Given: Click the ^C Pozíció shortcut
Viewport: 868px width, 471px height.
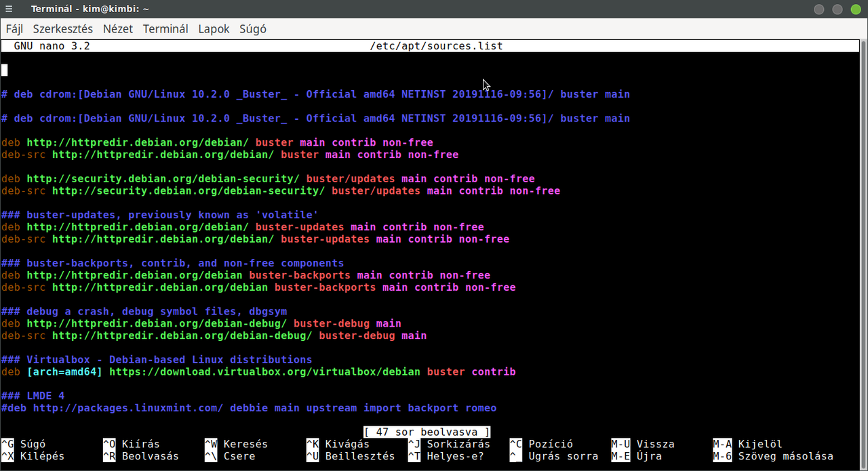Looking at the screenshot, I should (541, 444).
